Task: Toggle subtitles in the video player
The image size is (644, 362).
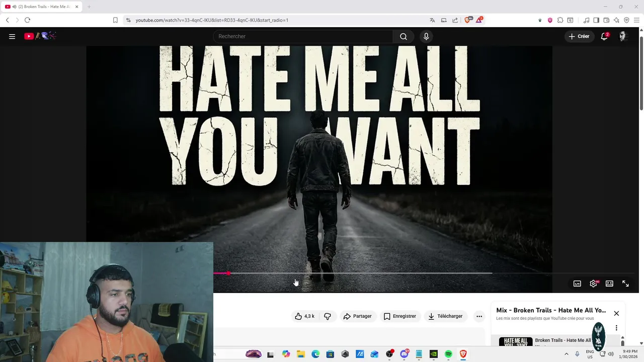Action: [x=577, y=284]
